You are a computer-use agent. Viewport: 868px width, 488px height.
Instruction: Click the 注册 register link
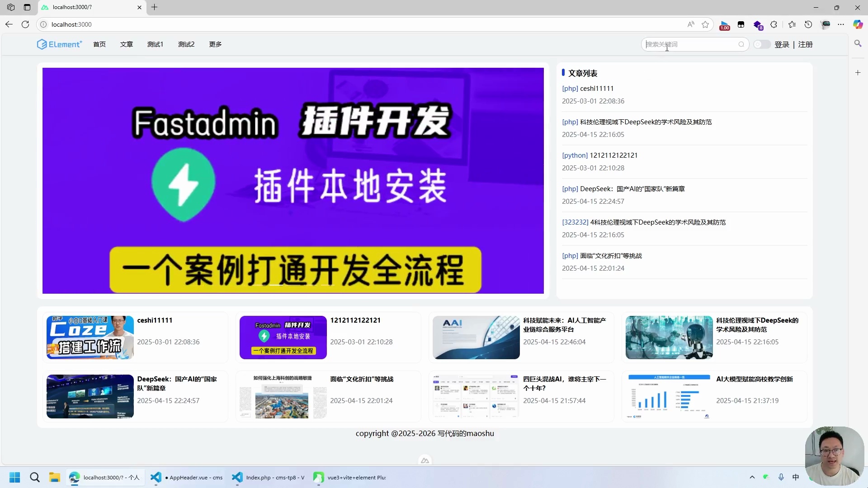coord(805,45)
